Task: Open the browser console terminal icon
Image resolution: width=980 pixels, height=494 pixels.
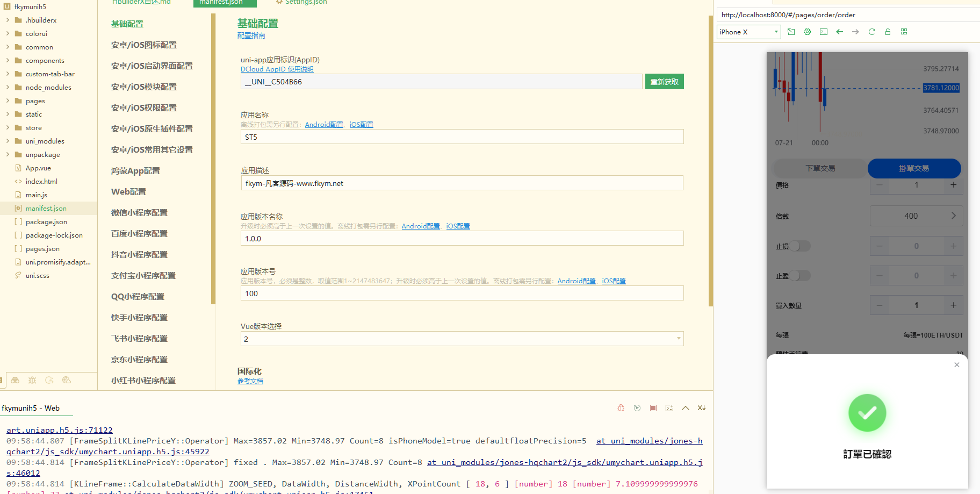Action: (x=823, y=32)
